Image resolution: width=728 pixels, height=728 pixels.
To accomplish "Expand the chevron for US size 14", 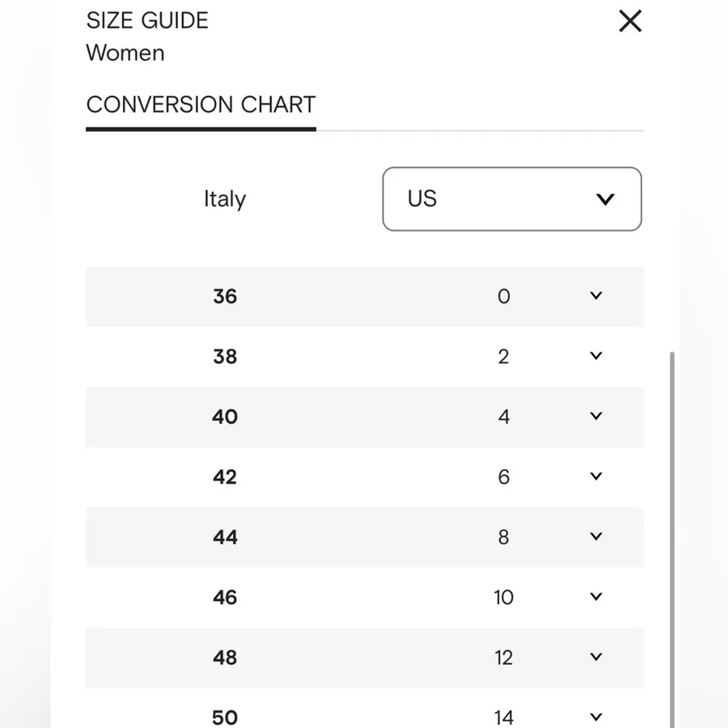I will click(595, 717).
